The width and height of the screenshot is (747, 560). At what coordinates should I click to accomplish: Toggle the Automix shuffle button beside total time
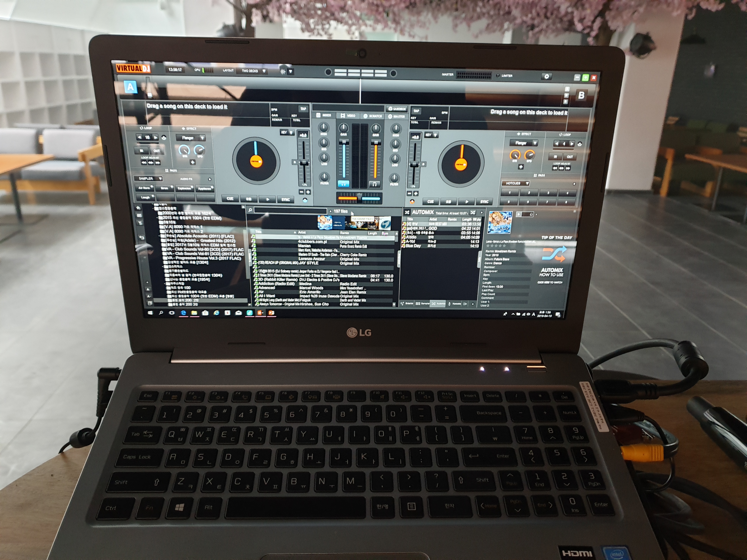[x=472, y=213]
